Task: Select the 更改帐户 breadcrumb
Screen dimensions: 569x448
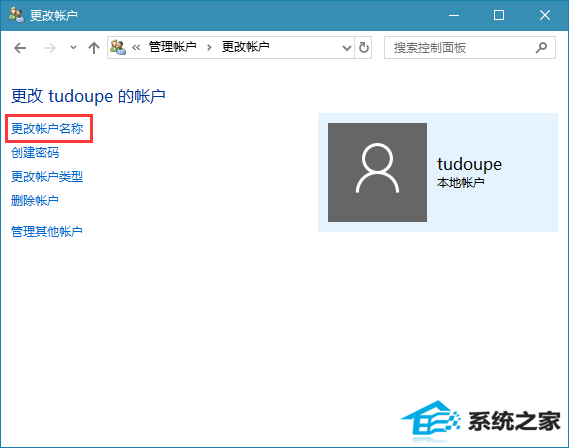Action: tap(245, 47)
